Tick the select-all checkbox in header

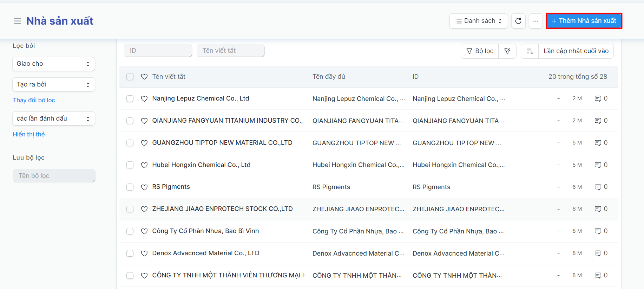(130, 77)
